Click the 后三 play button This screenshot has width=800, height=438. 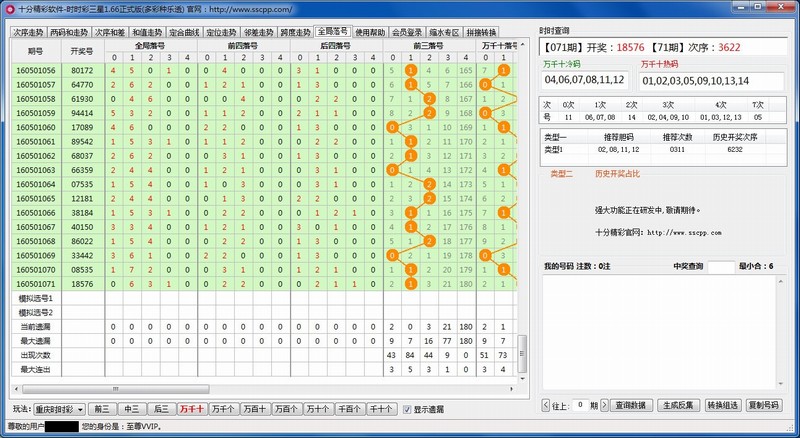click(x=161, y=409)
